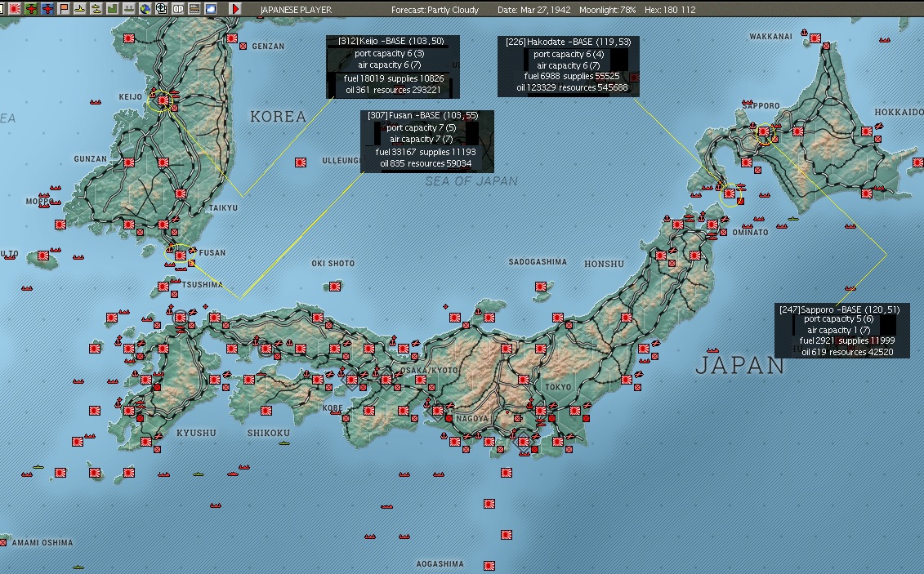924x574 pixels.
Task: Click the green-grey ships toolbar icon
Action: [128, 9]
